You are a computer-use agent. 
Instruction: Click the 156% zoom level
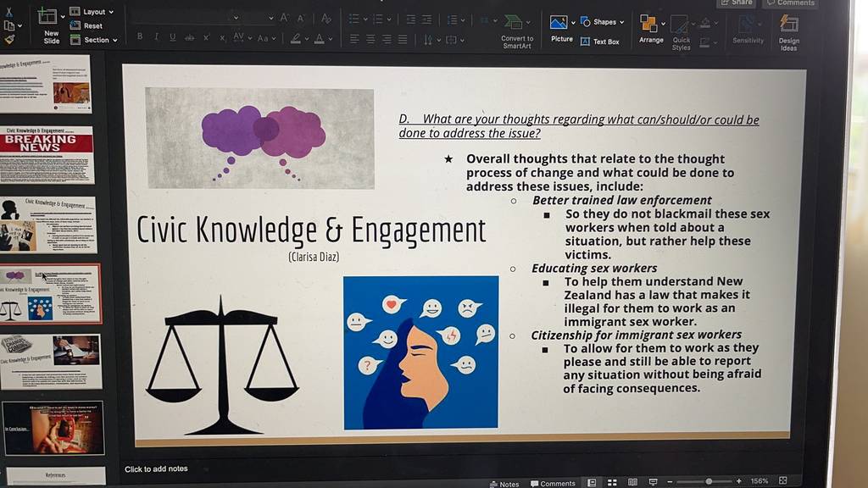(x=759, y=481)
